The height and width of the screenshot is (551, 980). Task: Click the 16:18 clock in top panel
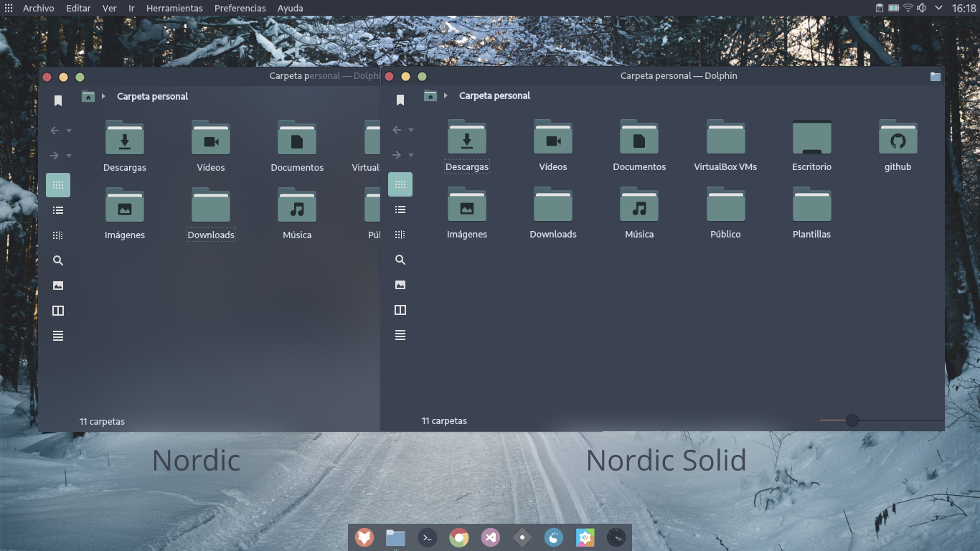point(963,8)
